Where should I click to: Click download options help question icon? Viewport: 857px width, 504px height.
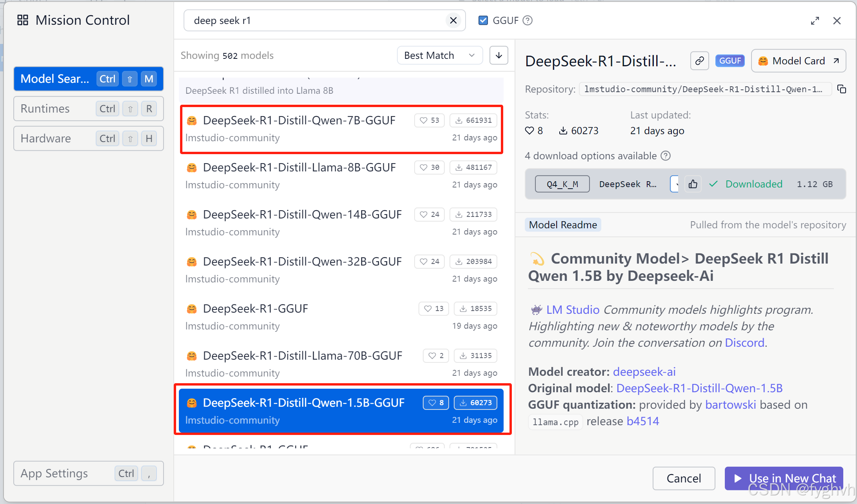[x=666, y=156]
